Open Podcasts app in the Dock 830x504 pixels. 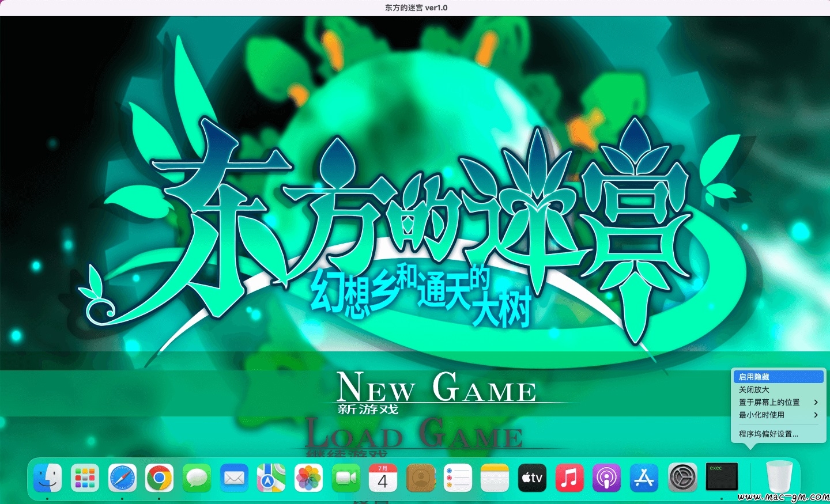coord(606,478)
